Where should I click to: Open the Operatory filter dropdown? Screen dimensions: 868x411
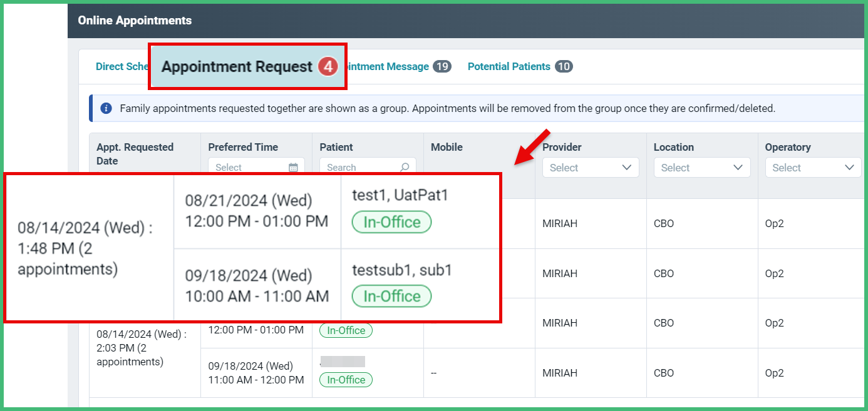click(x=812, y=167)
